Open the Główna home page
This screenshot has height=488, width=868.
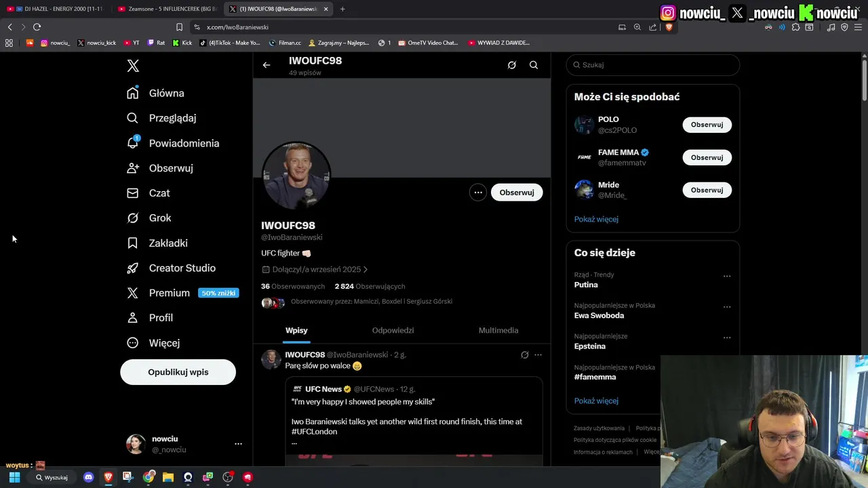[x=155, y=93]
